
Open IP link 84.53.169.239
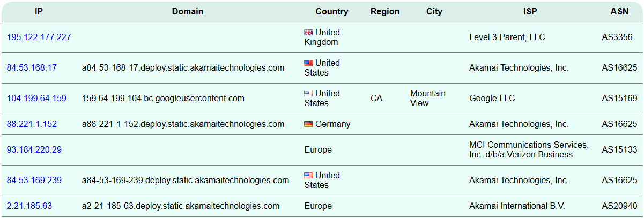click(x=34, y=181)
